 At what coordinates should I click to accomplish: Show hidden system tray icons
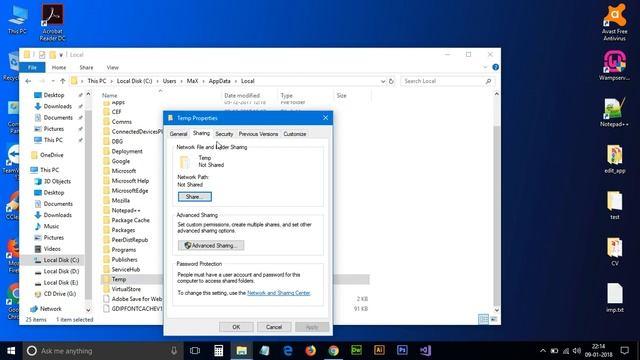542,351
